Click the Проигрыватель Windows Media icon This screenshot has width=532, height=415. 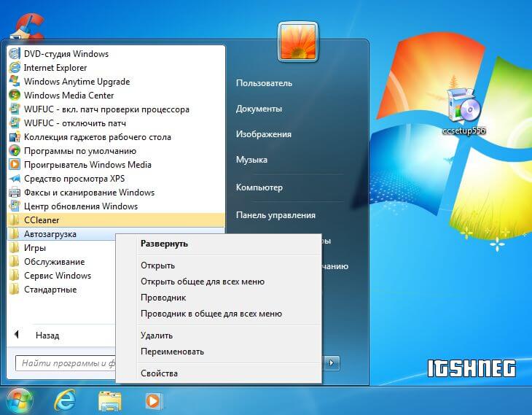(15, 165)
